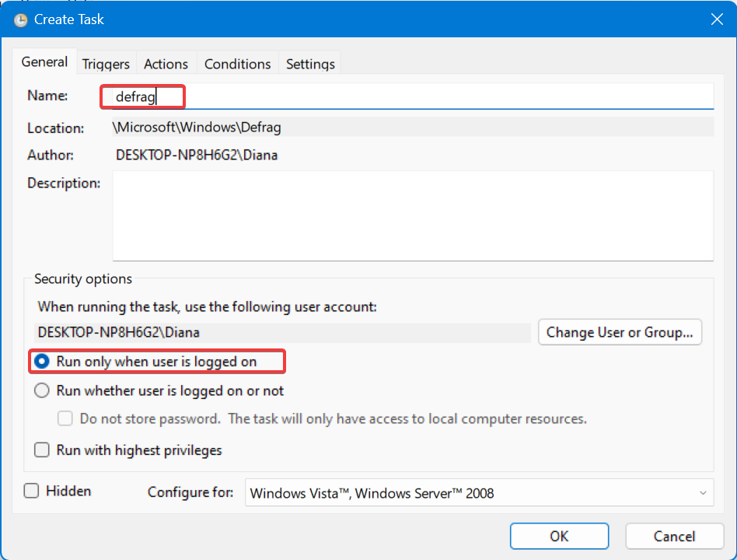This screenshot has width=737, height=560.
Task: Expand the Configure for dropdown
Action: pos(478,493)
